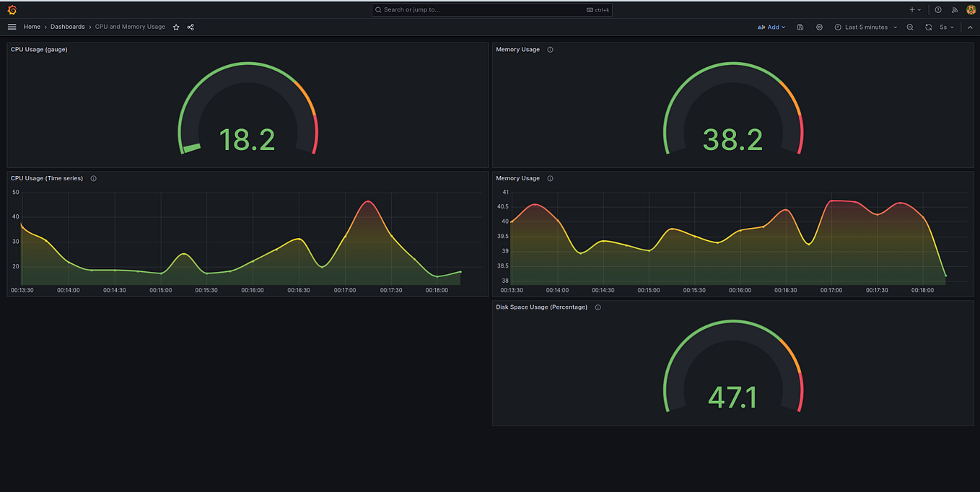Navigate to Dashboards breadcrumb
Screen dimensions: 980x492
pyautogui.click(x=67, y=27)
